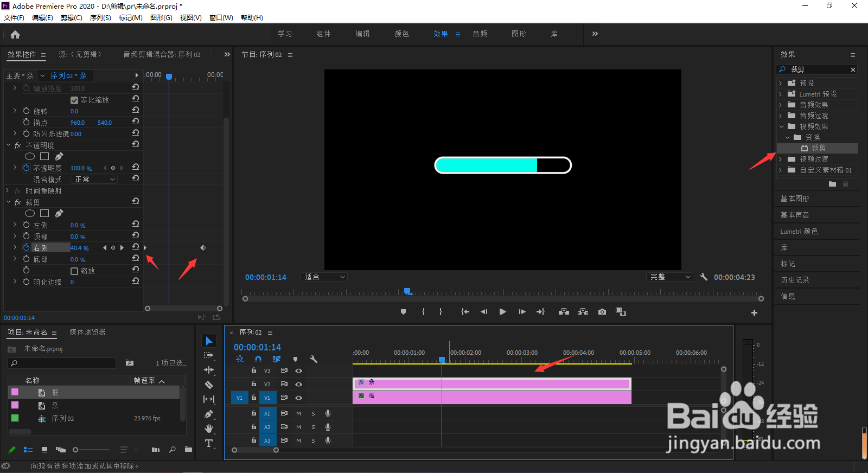868x473 pixels.
Task: Click the Mark In bracket button
Action: 423,312
